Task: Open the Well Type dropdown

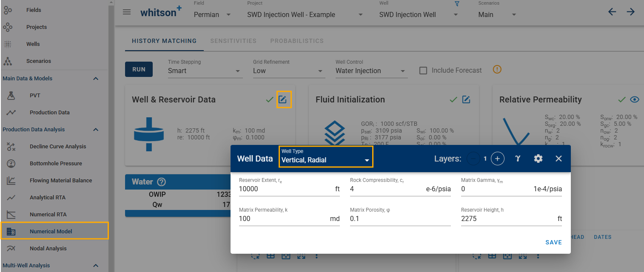Action: point(326,156)
